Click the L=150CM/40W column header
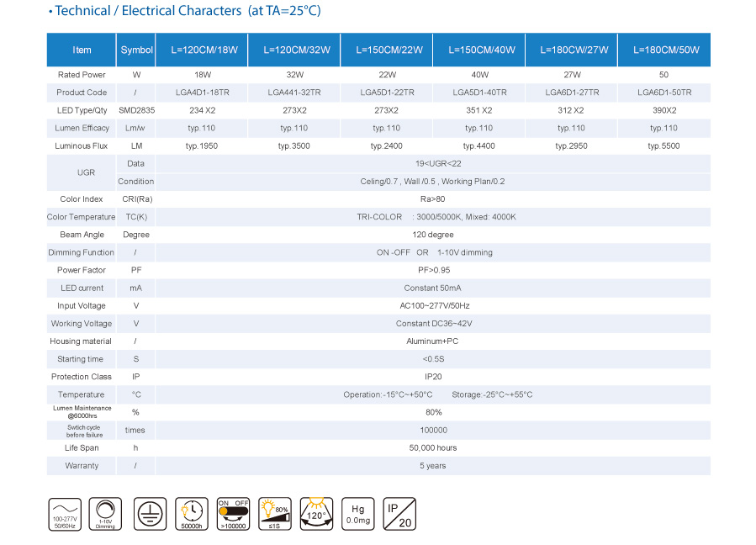Viewport: 756px width, 545px height. (478, 50)
